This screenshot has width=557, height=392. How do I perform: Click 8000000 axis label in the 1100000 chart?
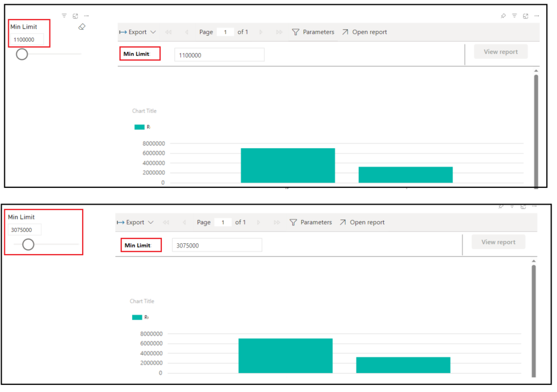[x=154, y=143]
